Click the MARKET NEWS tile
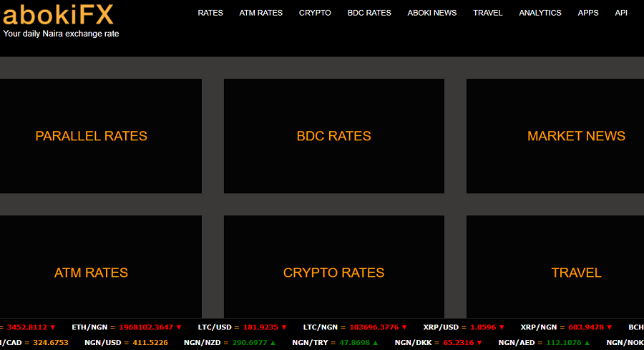 (576, 136)
